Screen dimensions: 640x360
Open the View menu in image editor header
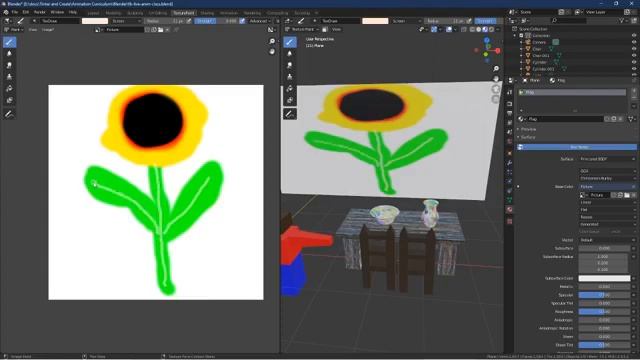33,30
